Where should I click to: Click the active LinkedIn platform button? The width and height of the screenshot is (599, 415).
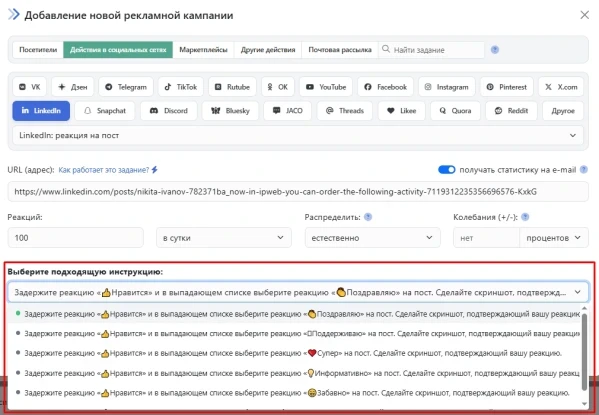pyautogui.click(x=41, y=111)
